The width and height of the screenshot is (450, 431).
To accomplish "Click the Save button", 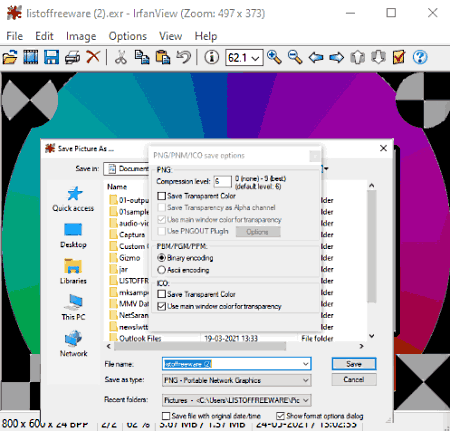I will point(354,364).
